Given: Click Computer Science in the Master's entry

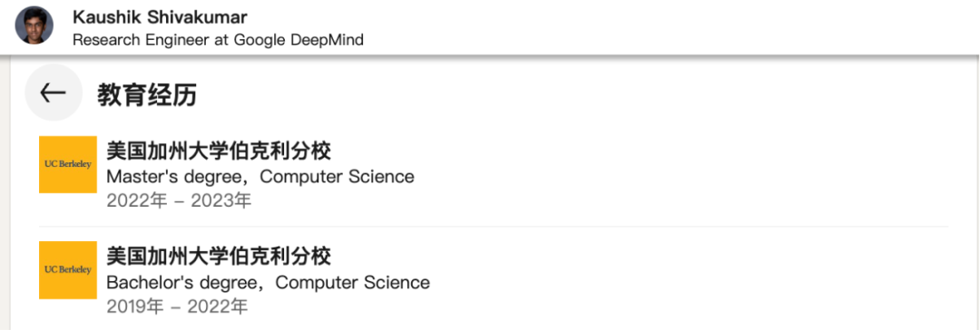Looking at the screenshot, I should (337, 177).
